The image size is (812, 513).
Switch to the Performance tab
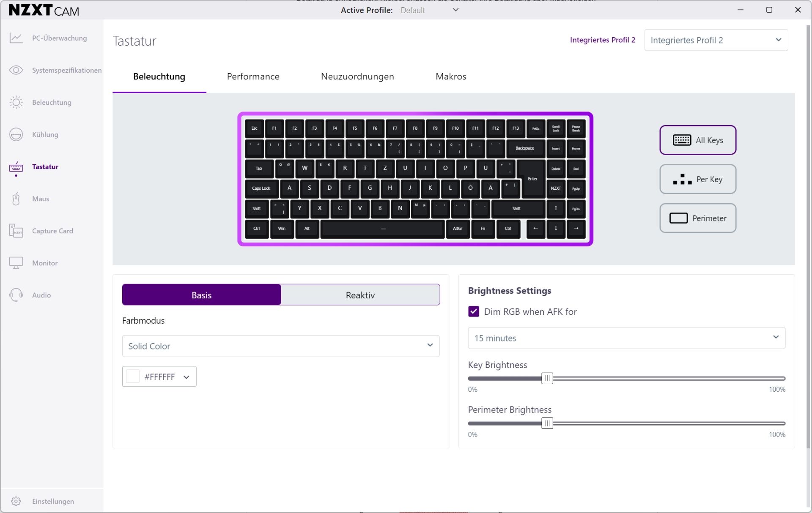[253, 76]
